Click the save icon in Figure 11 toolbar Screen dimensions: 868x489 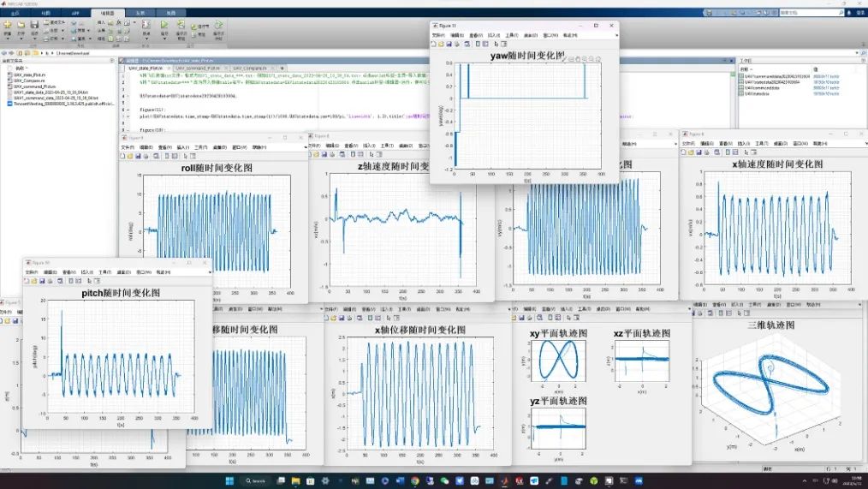[x=448, y=43]
